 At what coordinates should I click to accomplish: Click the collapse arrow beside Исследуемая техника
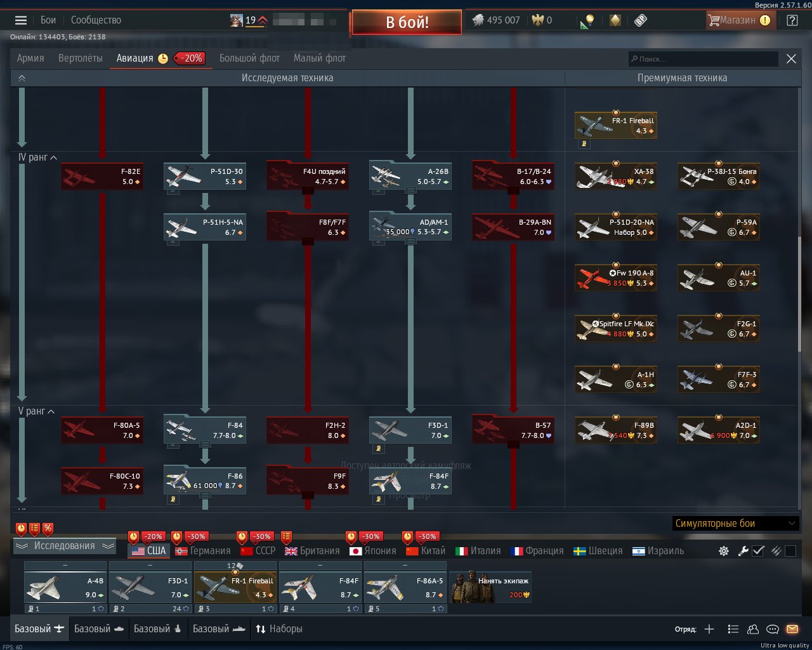click(x=22, y=78)
